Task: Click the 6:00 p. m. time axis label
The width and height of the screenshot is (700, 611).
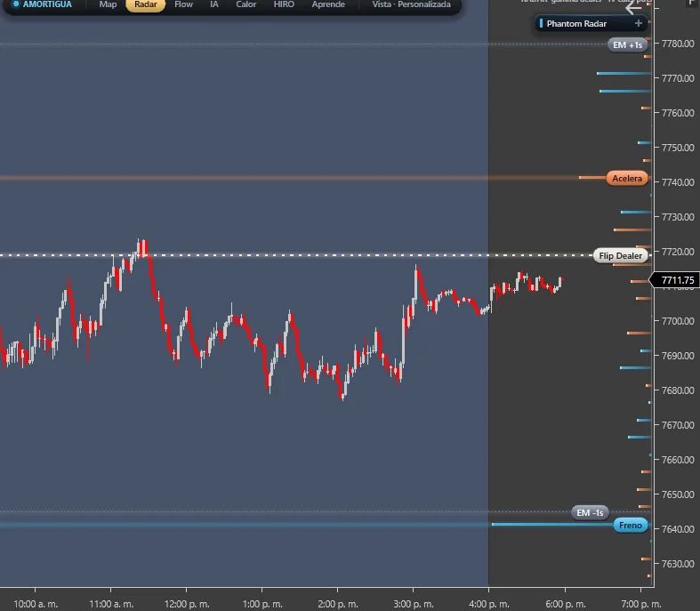Action: point(565,604)
